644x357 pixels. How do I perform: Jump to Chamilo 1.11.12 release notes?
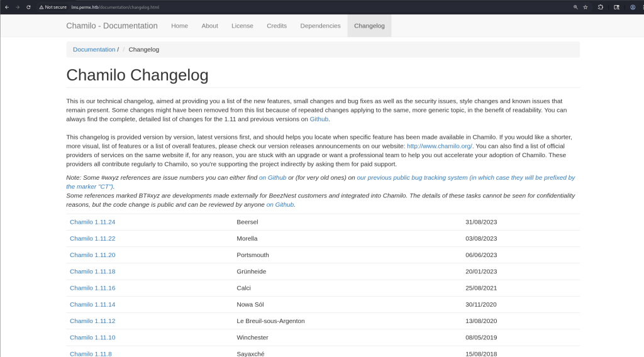tap(92, 321)
